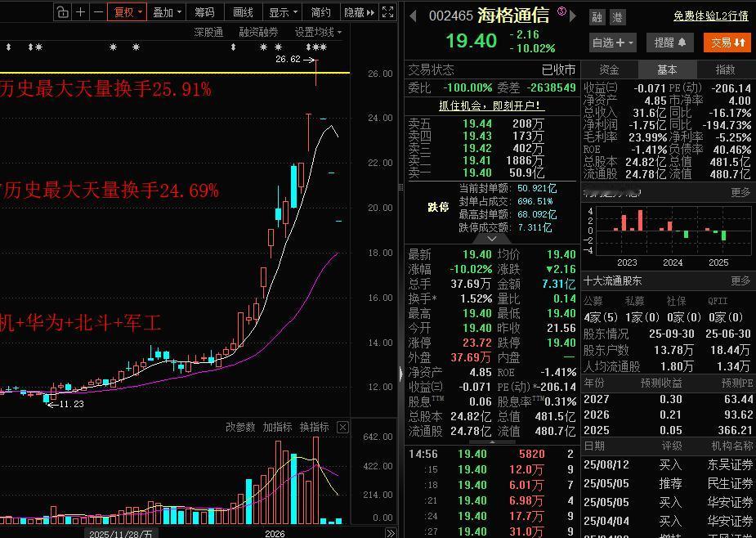Viewport: 756px width, 538px height.
Task: Click the 港 badge next to 海格通信
Action: click(619, 16)
